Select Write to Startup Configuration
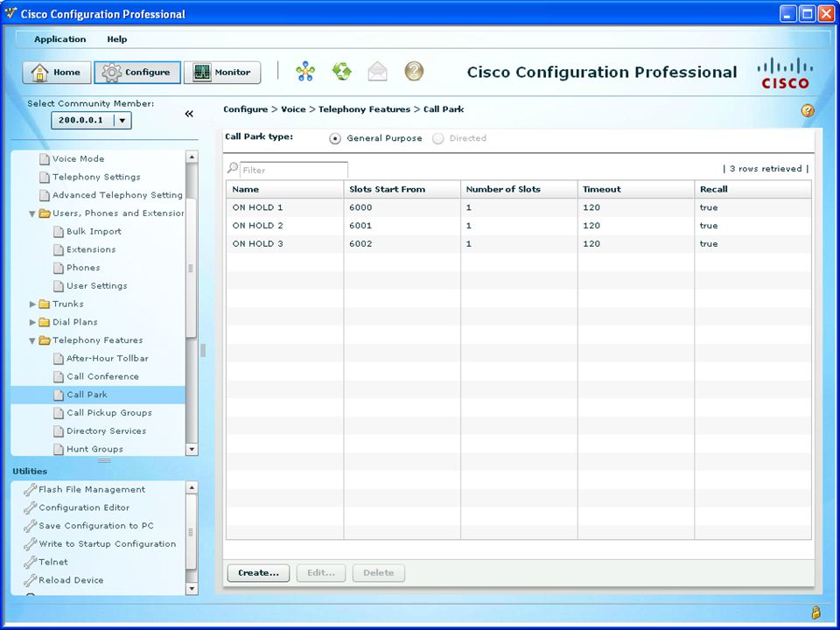 pos(107,544)
